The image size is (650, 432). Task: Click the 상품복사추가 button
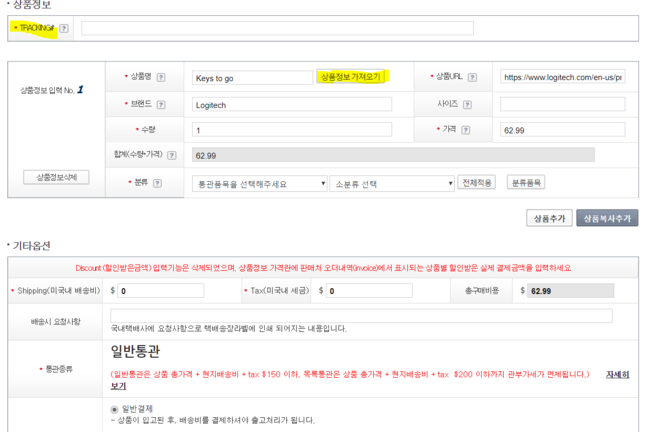coord(607,218)
